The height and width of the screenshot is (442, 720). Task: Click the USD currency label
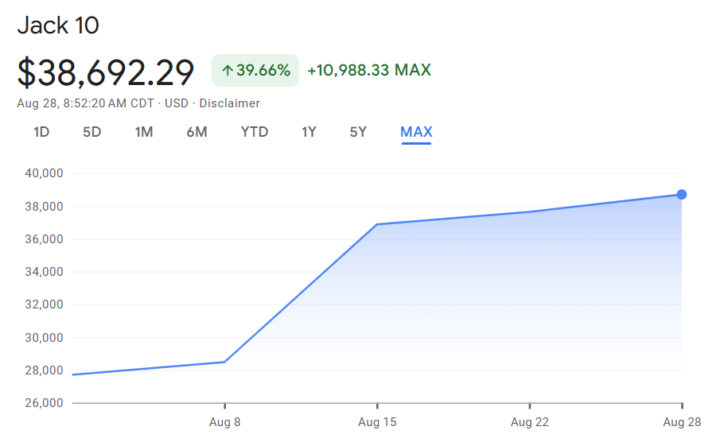pos(177,103)
